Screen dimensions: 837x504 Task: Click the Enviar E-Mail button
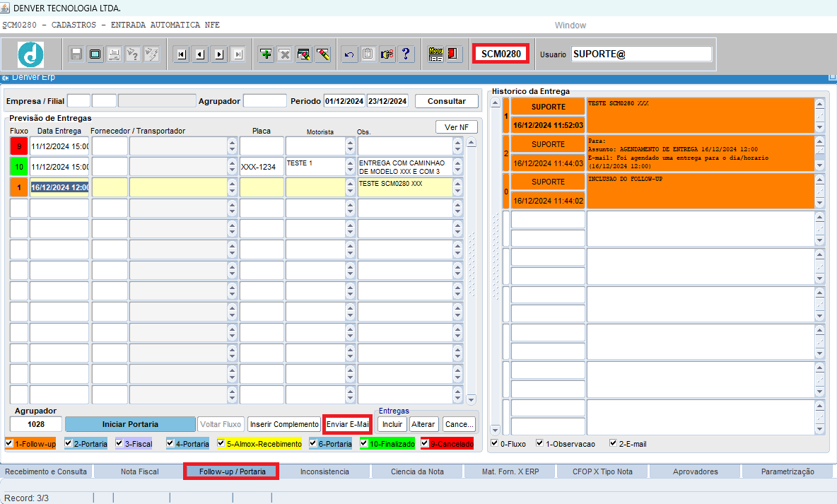pyautogui.click(x=348, y=424)
